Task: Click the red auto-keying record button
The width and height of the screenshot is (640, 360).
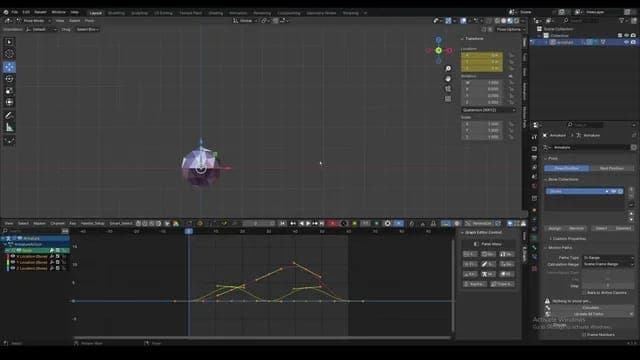Action: [x=333, y=223]
